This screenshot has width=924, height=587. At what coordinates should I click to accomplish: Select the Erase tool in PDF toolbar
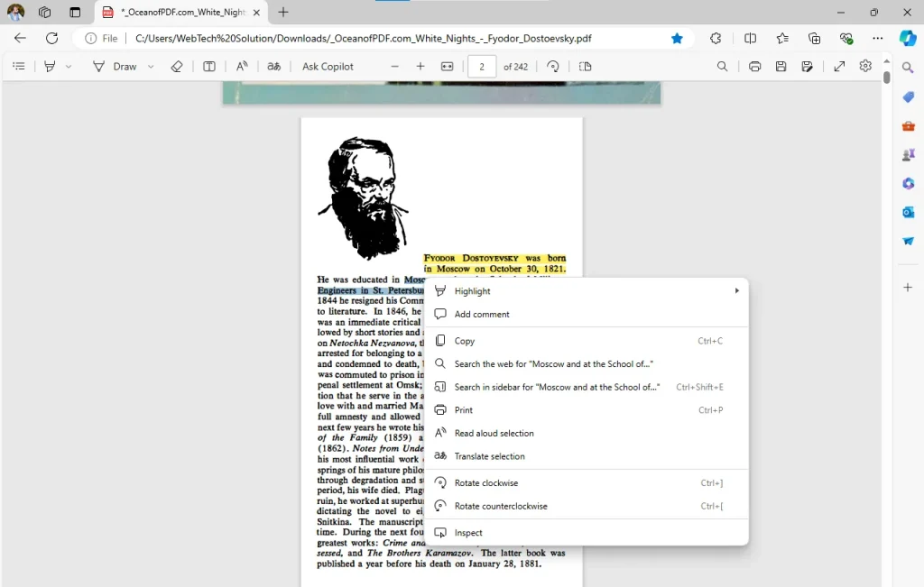[177, 67]
